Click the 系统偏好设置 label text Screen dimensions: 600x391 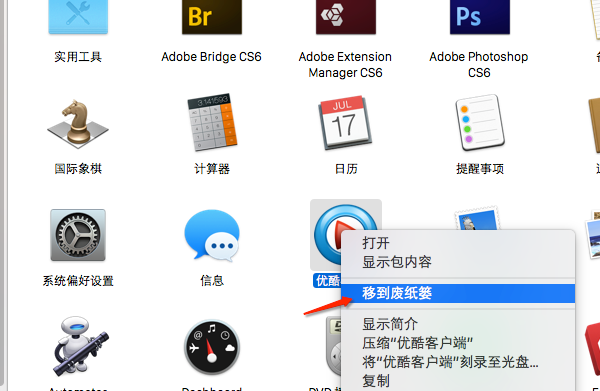point(78,281)
